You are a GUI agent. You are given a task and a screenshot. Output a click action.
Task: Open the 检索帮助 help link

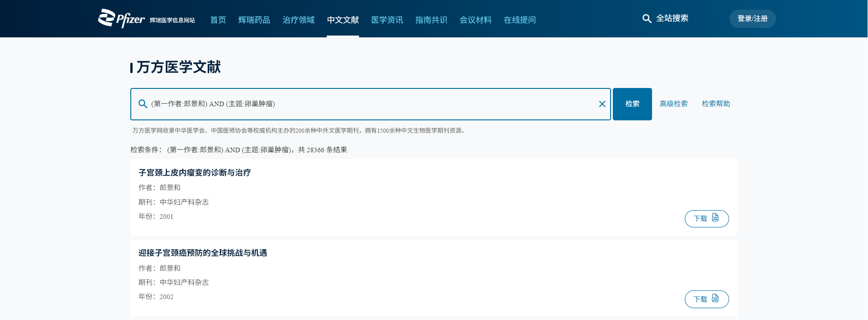click(715, 104)
